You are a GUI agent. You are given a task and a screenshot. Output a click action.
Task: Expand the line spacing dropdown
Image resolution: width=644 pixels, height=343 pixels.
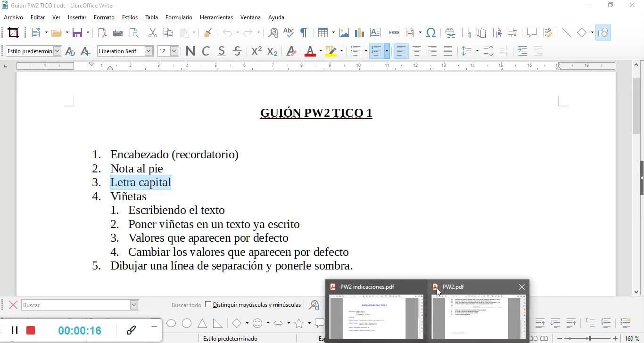477,51
